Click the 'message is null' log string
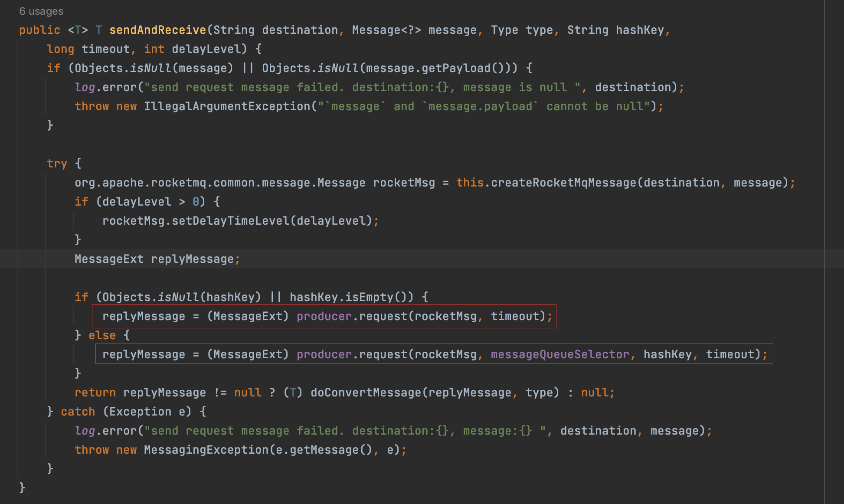Screen dimensions: 844x504 coord(515,87)
